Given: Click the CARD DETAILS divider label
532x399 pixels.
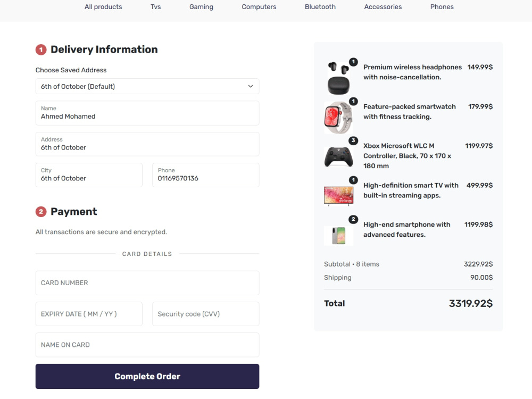Looking at the screenshot, I should point(147,254).
